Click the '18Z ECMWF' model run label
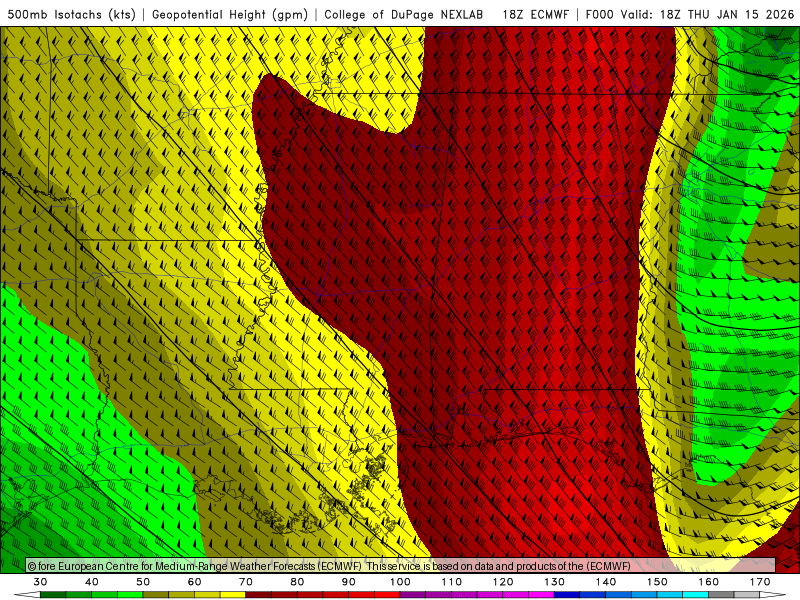 pos(535,15)
